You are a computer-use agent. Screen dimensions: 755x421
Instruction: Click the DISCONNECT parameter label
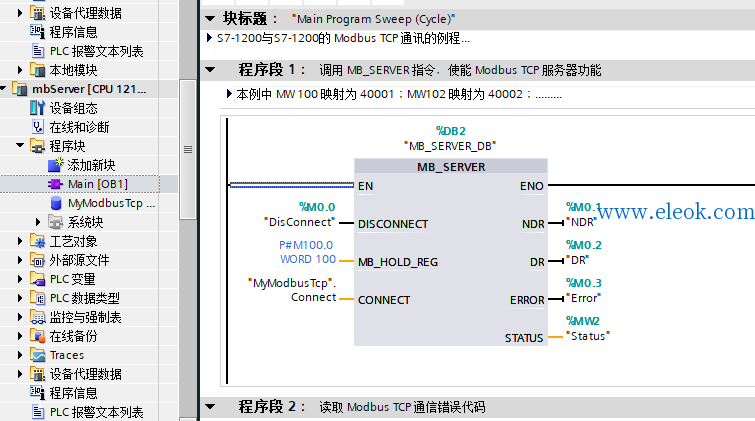(x=393, y=224)
